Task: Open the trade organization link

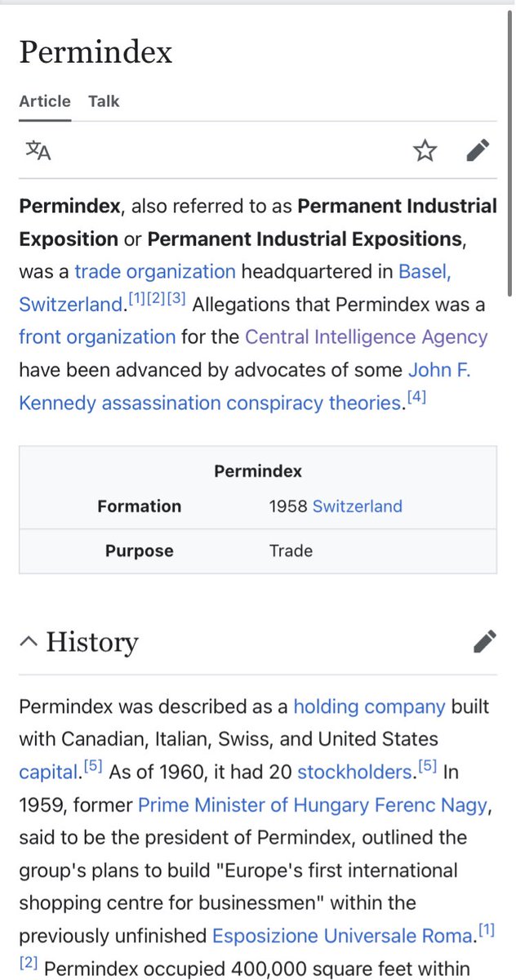Action: pyautogui.click(x=154, y=271)
